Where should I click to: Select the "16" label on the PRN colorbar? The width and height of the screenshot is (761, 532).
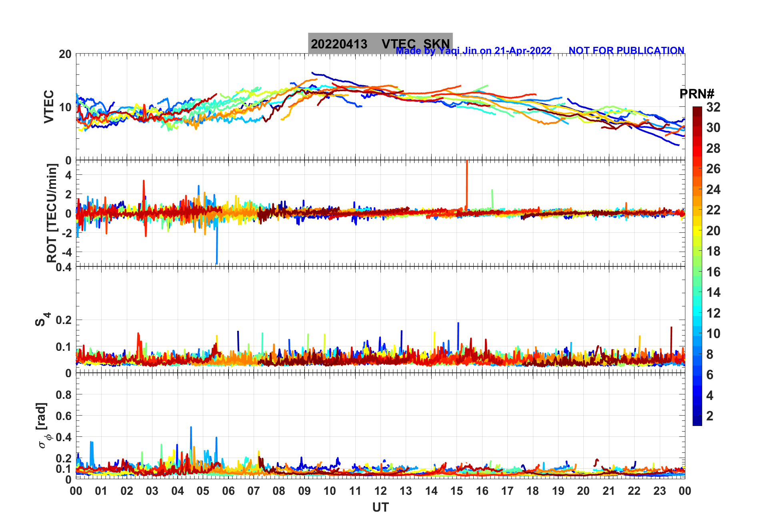click(713, 272)
